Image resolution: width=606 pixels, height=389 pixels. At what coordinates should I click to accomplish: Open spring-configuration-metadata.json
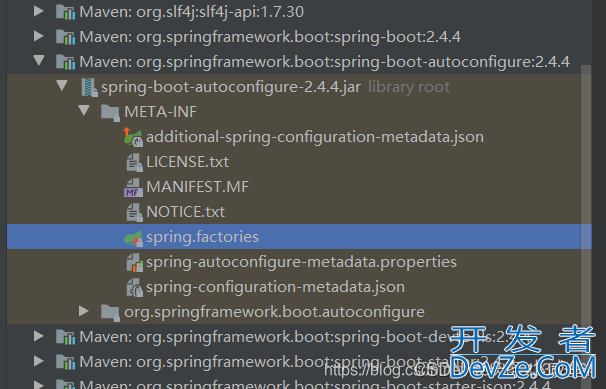coord(276,287)
